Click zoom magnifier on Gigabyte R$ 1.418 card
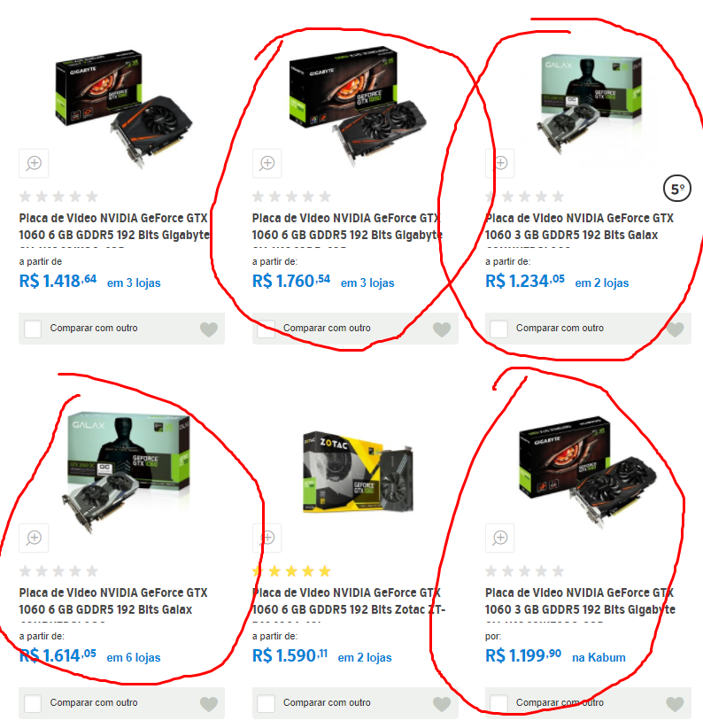 coord(34,164)
